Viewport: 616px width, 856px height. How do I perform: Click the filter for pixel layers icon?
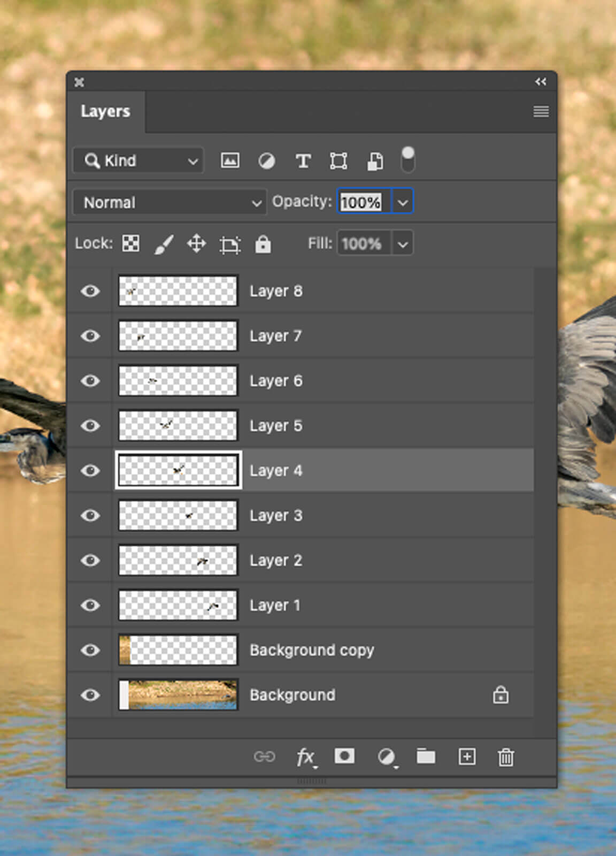230,160
